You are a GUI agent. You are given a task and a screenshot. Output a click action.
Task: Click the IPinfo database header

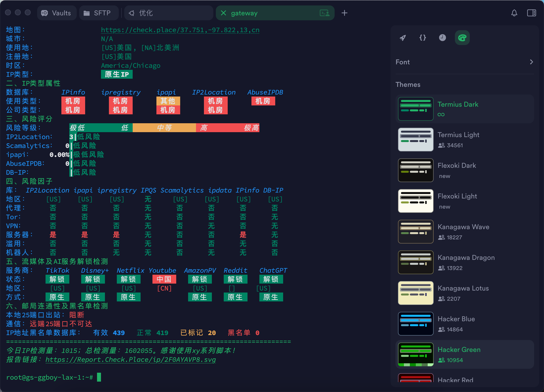pos(73,92)
